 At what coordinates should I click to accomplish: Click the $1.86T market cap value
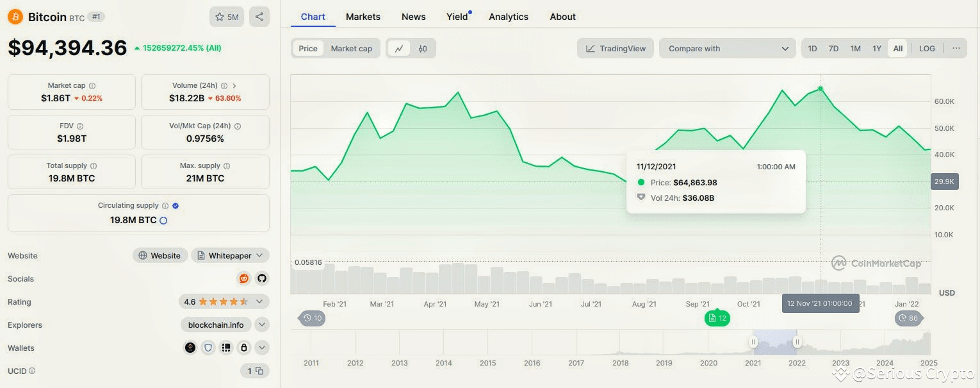click(x=55, y=98)
